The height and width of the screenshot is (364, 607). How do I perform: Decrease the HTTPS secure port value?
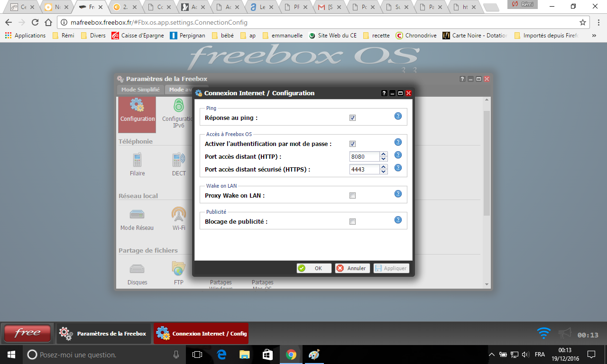pos(384,172)
